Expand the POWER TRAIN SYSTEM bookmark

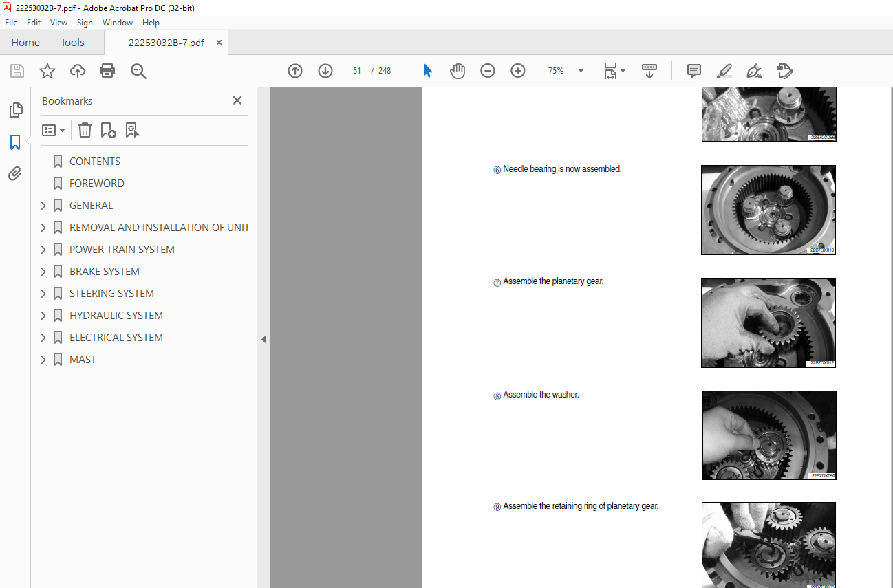coord(43,250)
